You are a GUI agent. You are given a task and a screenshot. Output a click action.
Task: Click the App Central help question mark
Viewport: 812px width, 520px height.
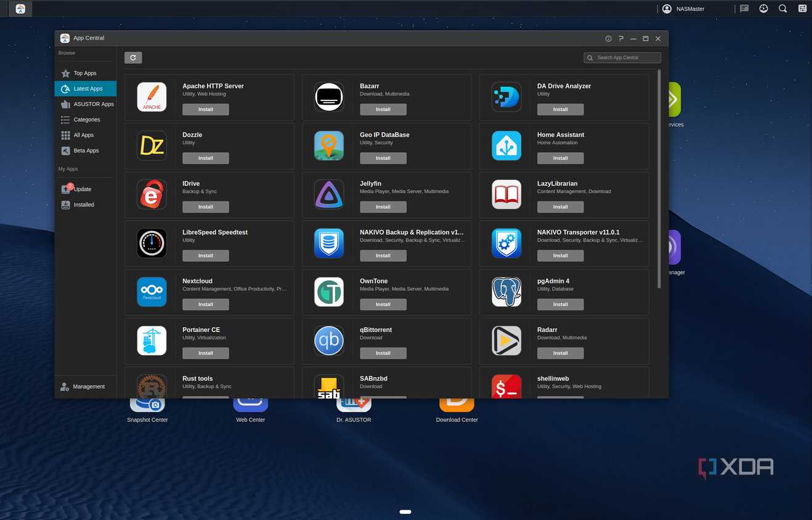621,38
